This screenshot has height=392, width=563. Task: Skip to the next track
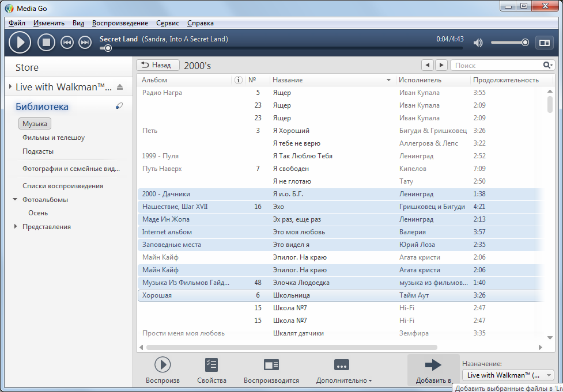[x=85, y=43]
